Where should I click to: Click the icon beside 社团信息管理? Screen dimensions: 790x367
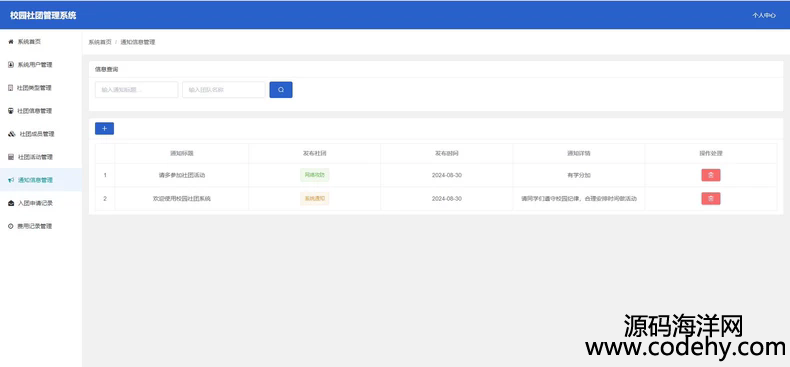click(x=11, y=111)
